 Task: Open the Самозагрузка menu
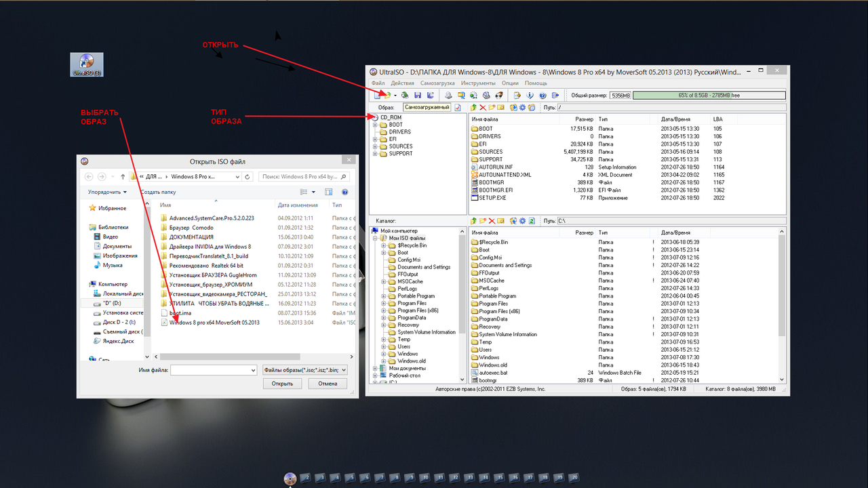click(x=438, y=83)
